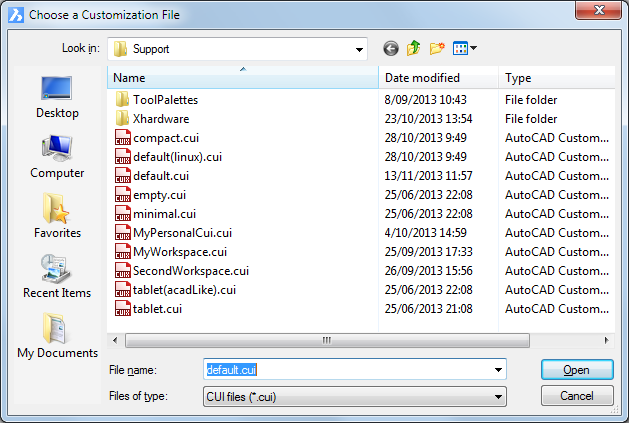Click File folder type of ToolPalettes row
629x423 pixels.
(531, 100)
